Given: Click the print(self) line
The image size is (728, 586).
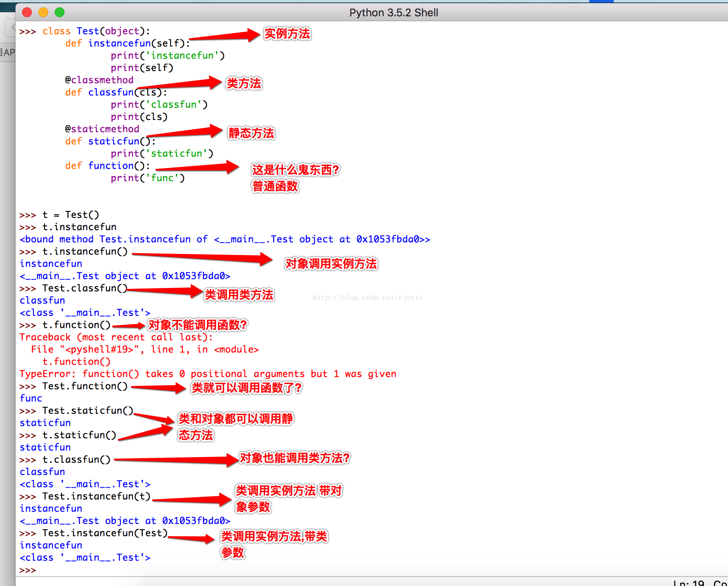Looking at the screenshot, I should (142, 68).
